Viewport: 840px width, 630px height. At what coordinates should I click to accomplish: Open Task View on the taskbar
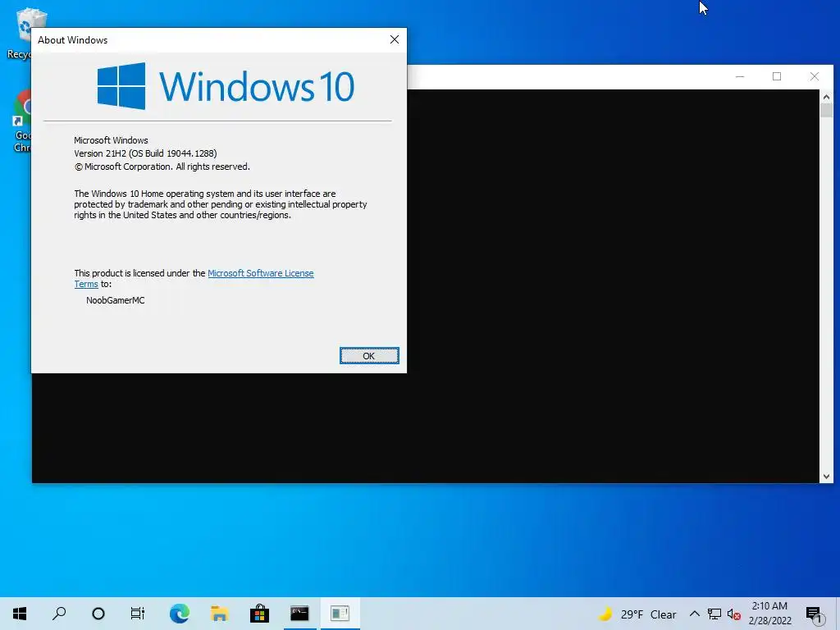tap(137, 614)
